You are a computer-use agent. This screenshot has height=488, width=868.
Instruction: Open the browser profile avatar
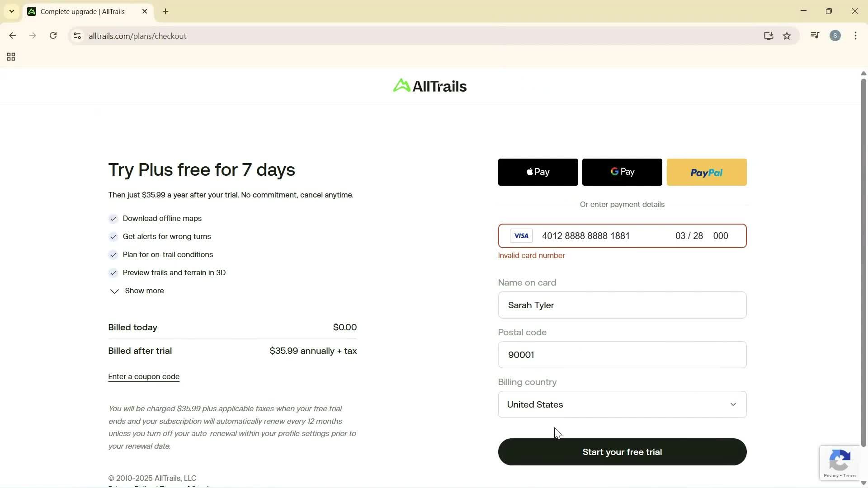pyautogui.click(x=835, y=36)
